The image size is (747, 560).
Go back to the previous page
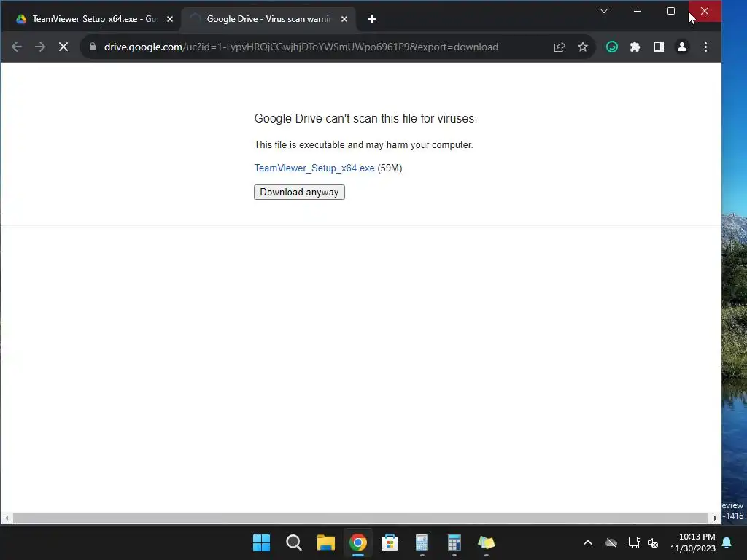pos(17,47)
